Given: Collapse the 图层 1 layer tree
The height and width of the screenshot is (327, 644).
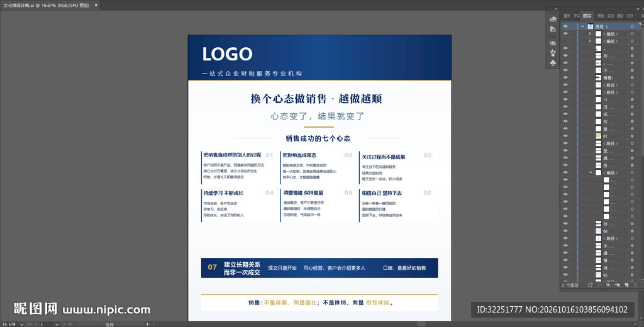Looking at the screenshot, I should tap(582, 26).
